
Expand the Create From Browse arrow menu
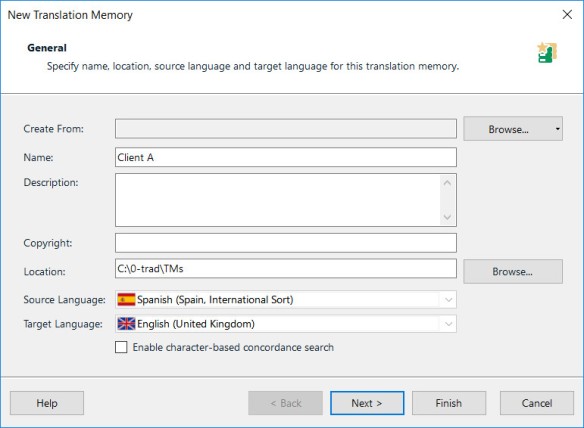(558, 129)
